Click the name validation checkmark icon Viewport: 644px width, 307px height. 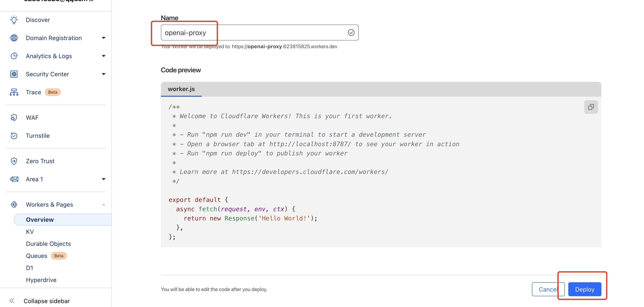pyautogui.click(x=351, y=33)
